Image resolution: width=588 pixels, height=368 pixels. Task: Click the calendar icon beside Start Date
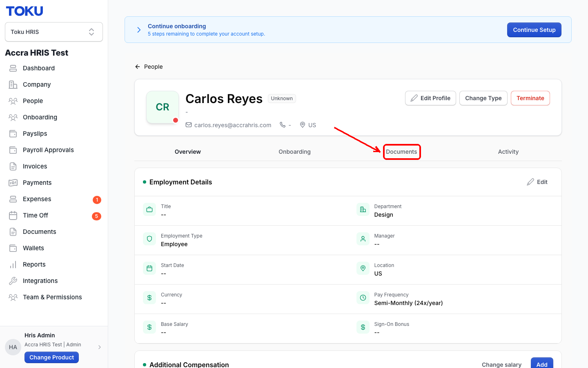click(149, 269)
